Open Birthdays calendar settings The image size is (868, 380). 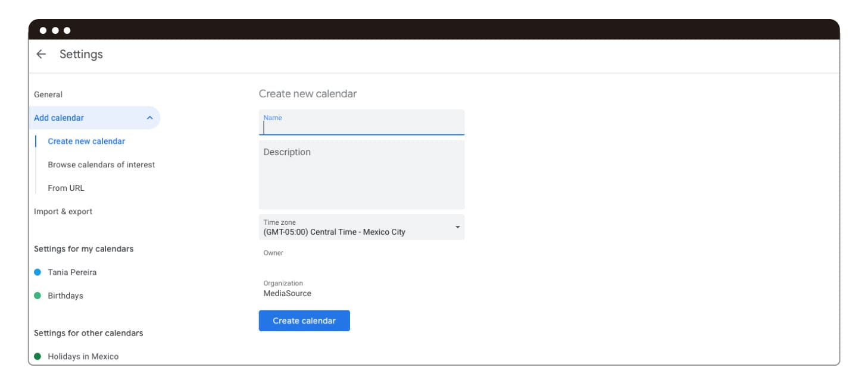[65, 296]
